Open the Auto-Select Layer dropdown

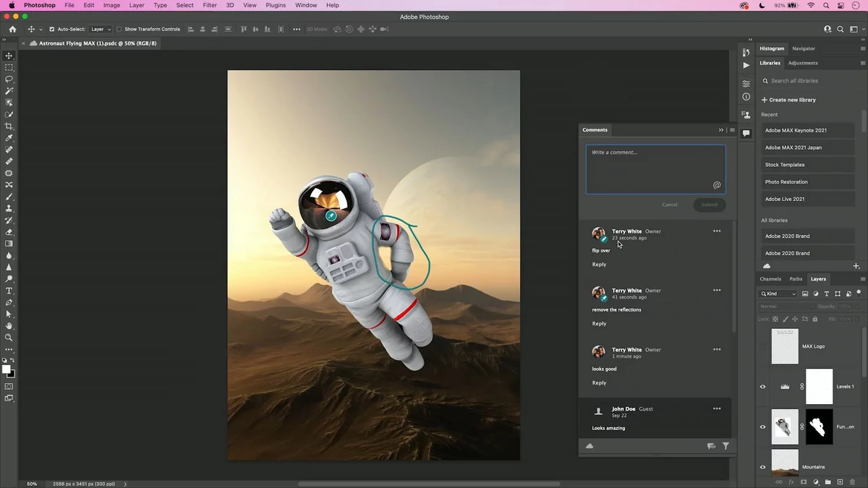click(x=100, y=30)
